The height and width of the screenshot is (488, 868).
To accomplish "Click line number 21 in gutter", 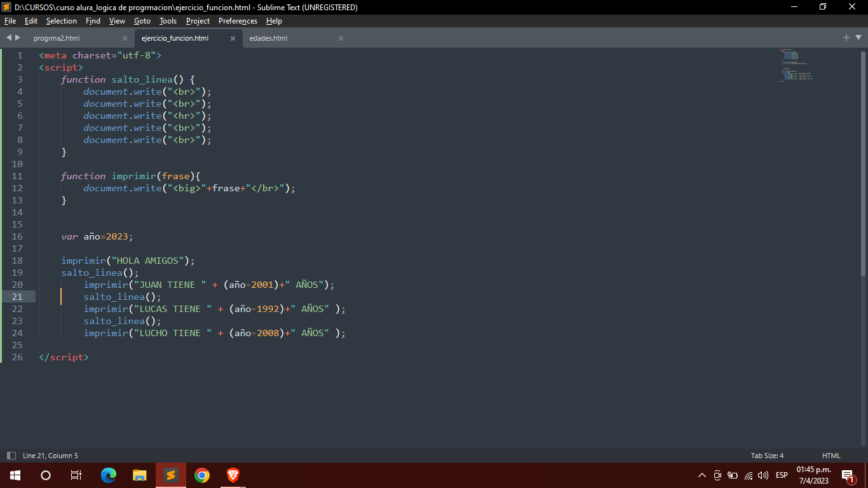I will point(17,297).
